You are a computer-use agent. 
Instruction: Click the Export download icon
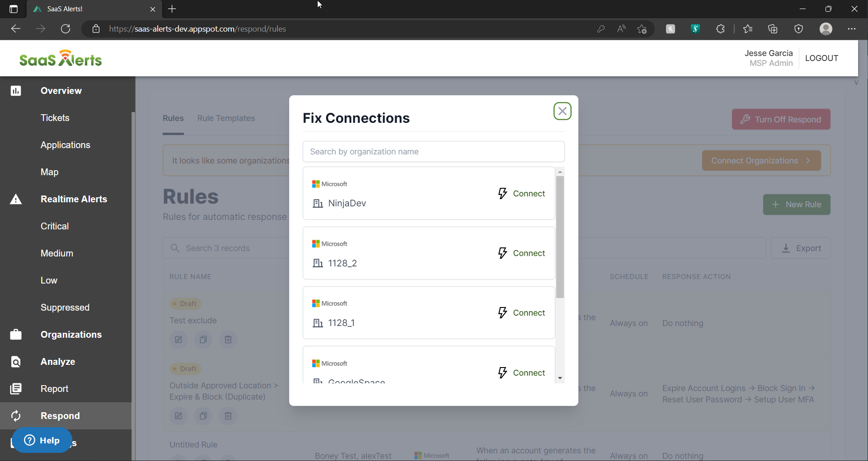[x=785, y=248]
